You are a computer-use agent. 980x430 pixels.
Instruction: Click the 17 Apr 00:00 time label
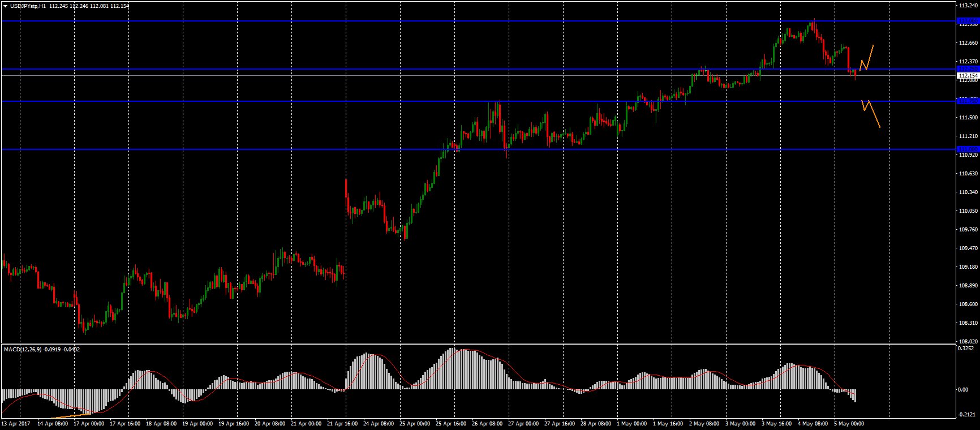click(x=88, y=424)
